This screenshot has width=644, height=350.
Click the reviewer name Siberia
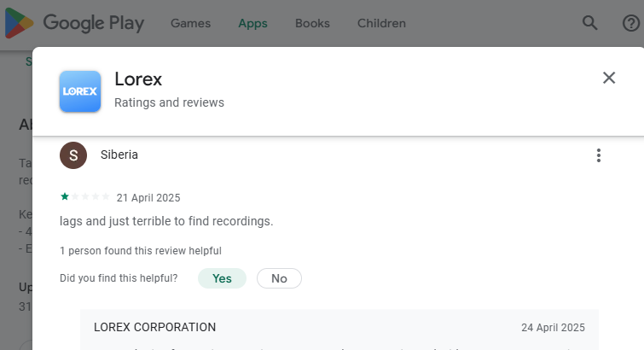tap(119, 155)
